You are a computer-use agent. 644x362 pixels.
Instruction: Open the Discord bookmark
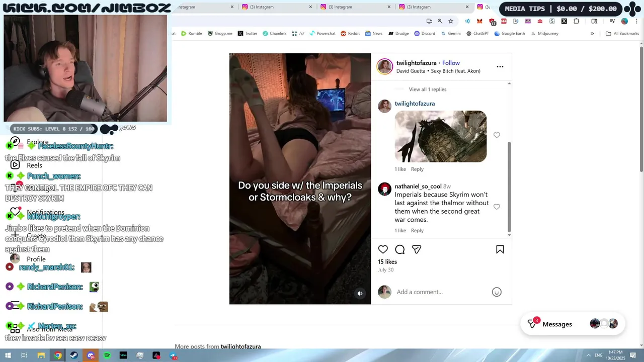pos(425,34)
